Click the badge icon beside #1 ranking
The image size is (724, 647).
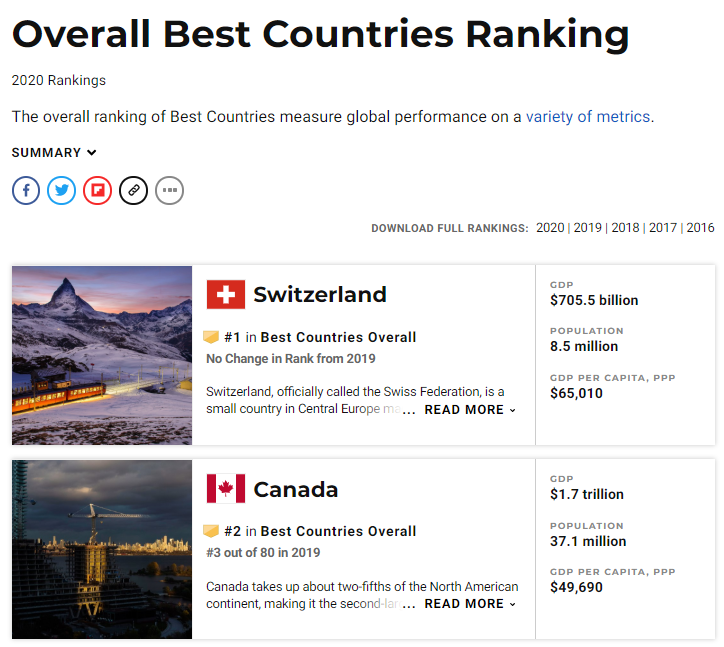tap(211, 337)
